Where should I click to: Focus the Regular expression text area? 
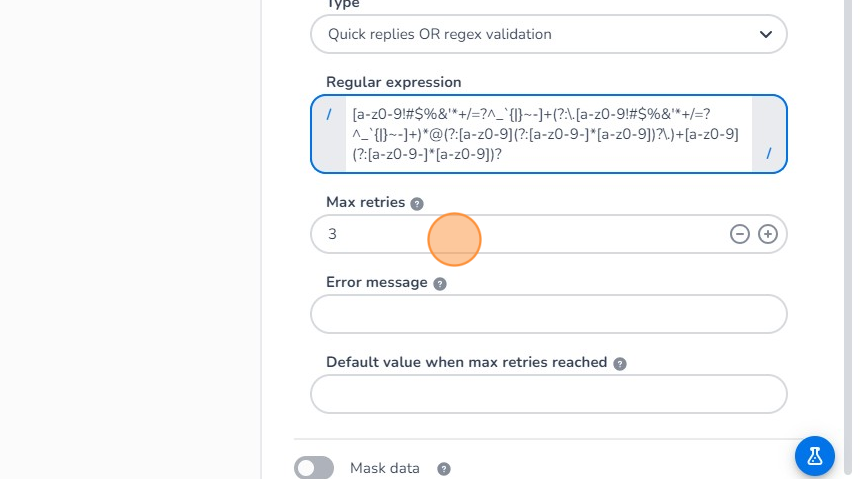pyautogui.click(x=548, y=134)
